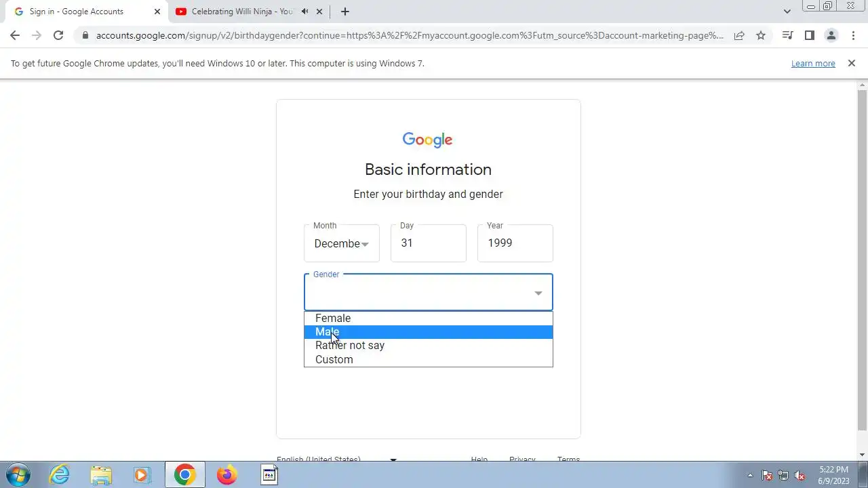
Task: Choose Custom gender option
Action: tap(429, 360)
